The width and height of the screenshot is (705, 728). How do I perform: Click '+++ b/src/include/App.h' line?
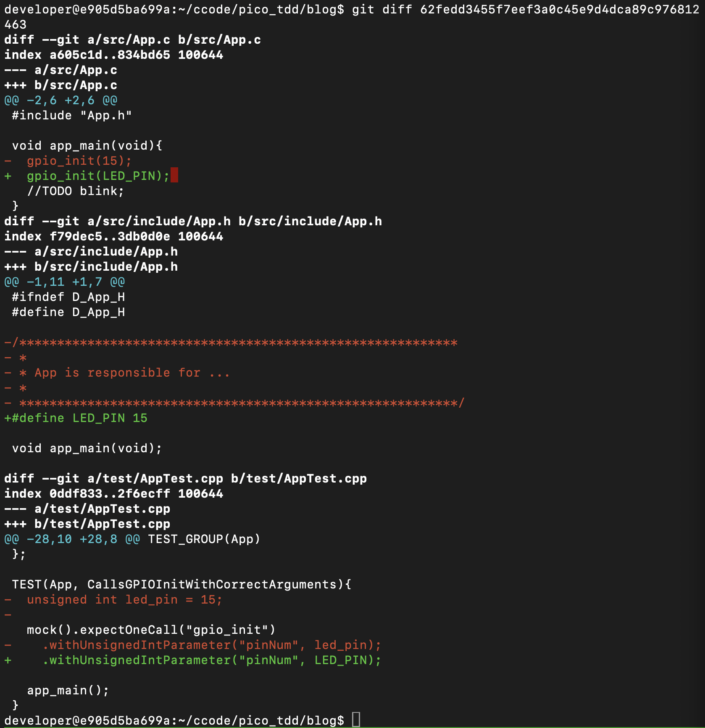click(x=91, y=267)
